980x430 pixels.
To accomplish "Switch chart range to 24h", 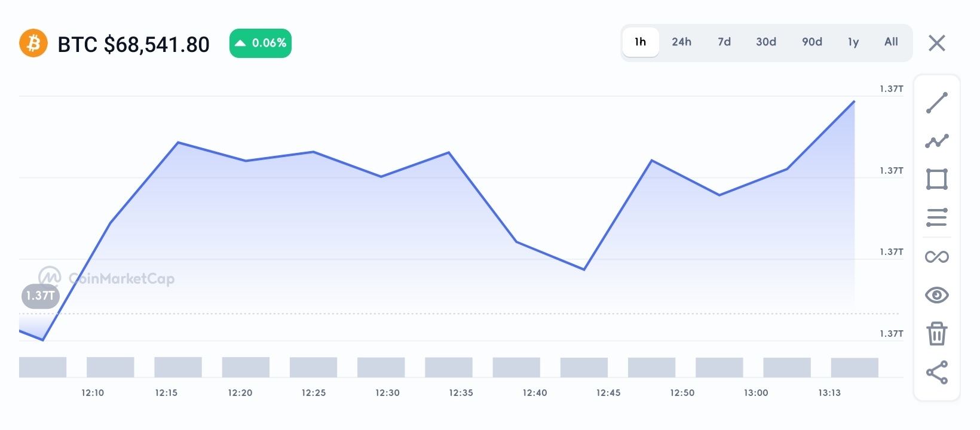I will pos(681,42).
